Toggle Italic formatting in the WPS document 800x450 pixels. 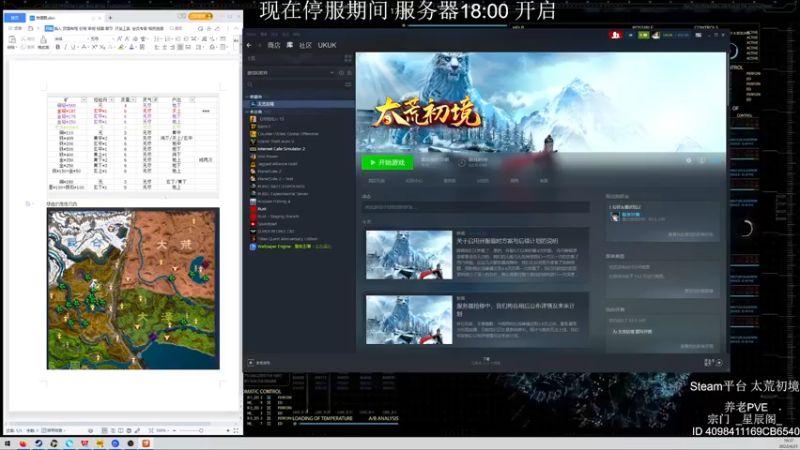(x=65, y=47)
